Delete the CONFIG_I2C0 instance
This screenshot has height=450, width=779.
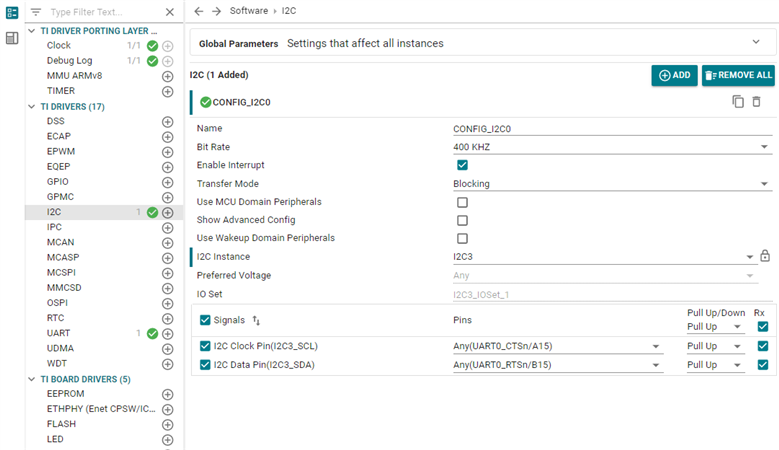point(757,102)
